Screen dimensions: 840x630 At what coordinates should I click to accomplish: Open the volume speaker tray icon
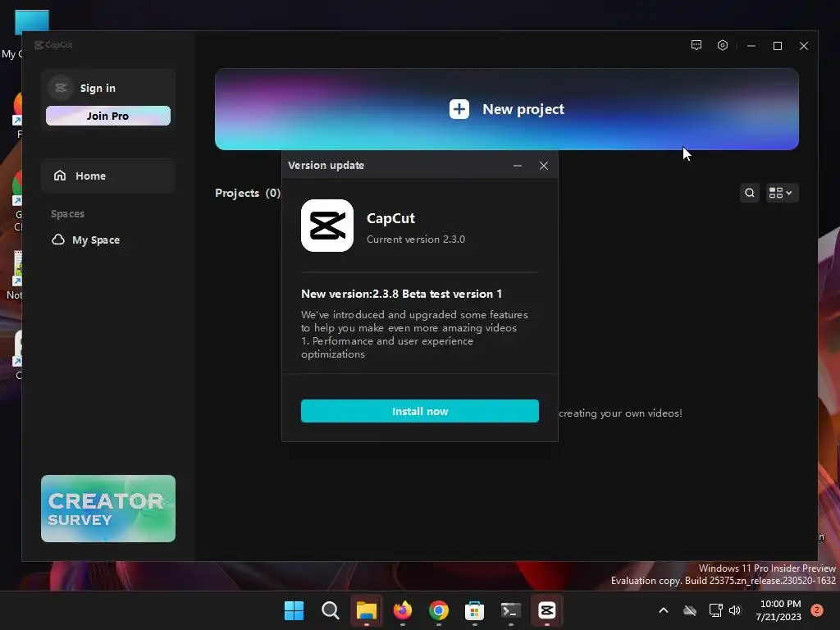pyautogui.click(x=735, y=610)
